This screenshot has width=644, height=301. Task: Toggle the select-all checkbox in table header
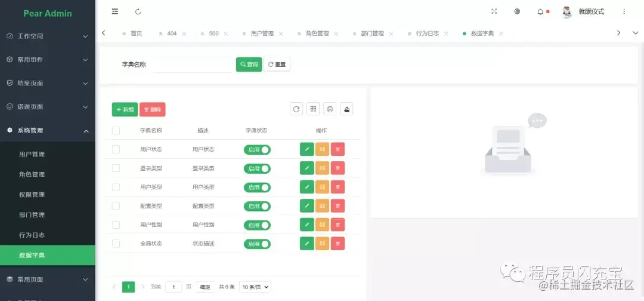116,130
